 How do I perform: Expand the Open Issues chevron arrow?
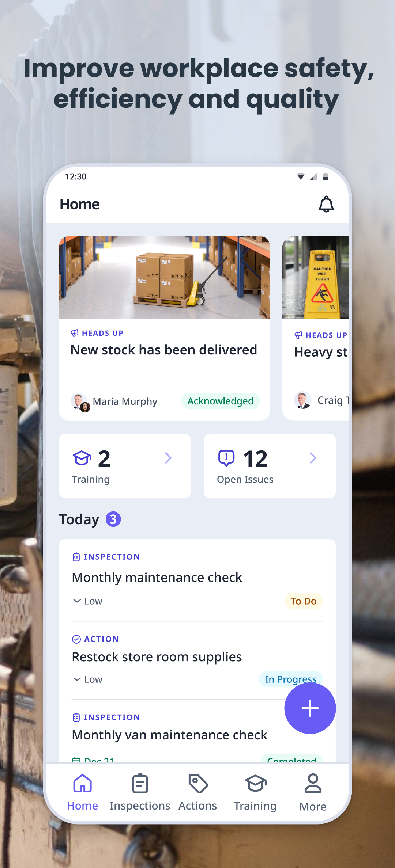click(313, 458)
